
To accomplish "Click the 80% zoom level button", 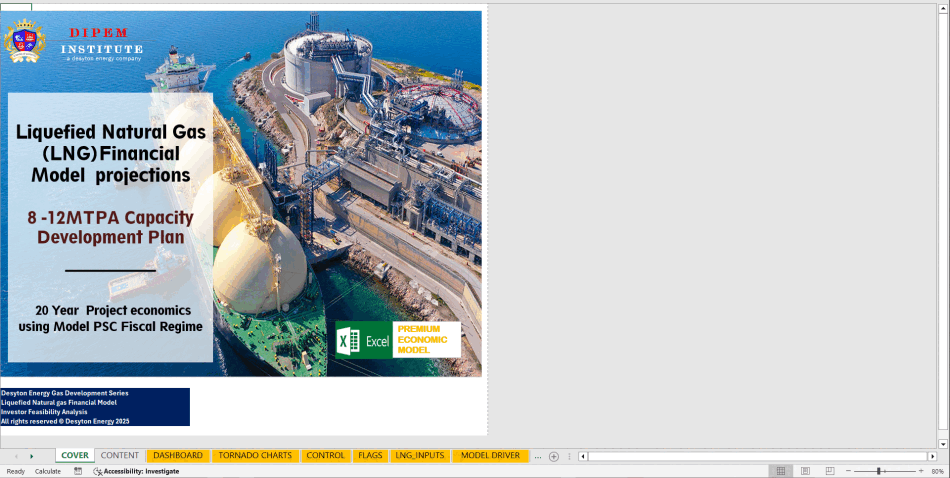I will [x=937, y=471].
